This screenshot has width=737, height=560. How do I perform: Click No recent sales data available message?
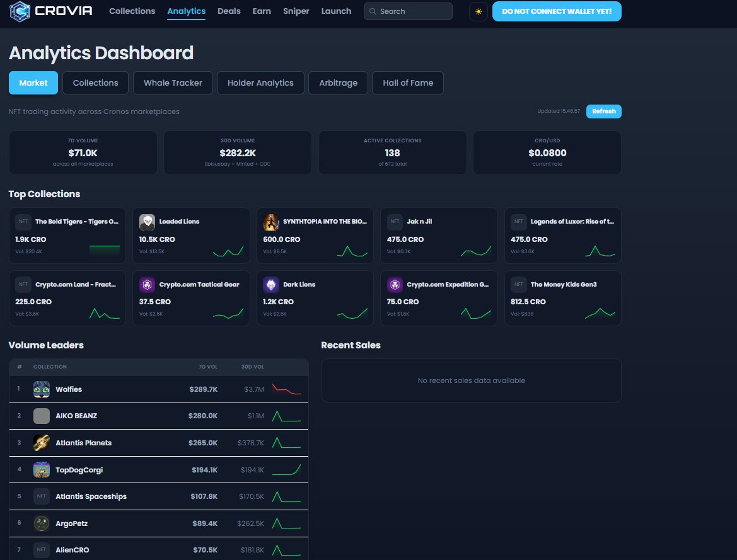pyautogui.click(x=472, y=380)
